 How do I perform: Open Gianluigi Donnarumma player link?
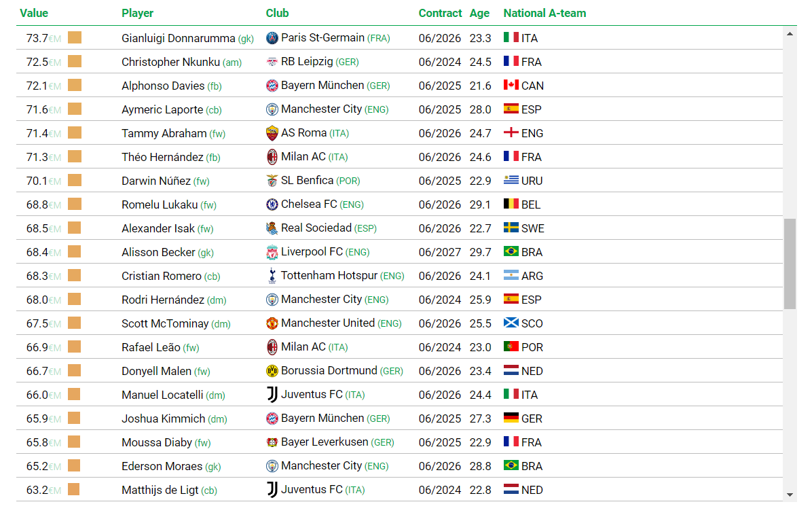pos(178,38)
